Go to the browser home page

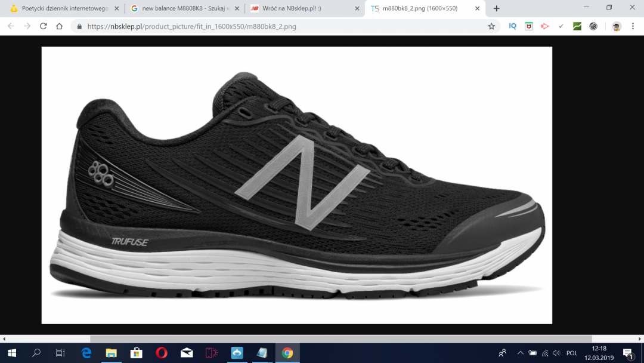pos(59,26)
